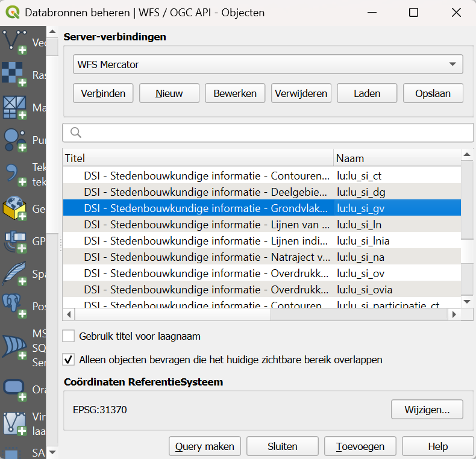Viewport: 476px width, 459px height.
Task: Click the Help button
Action: coord(438,446)
